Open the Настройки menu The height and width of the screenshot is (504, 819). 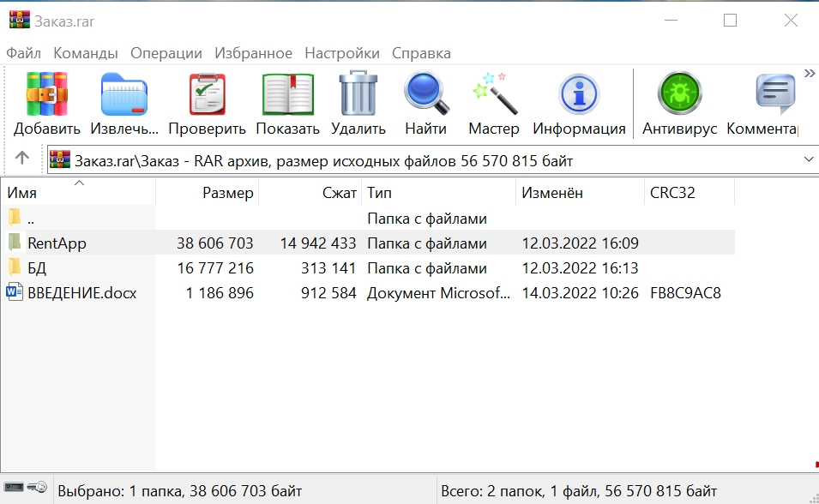(341, 53)
